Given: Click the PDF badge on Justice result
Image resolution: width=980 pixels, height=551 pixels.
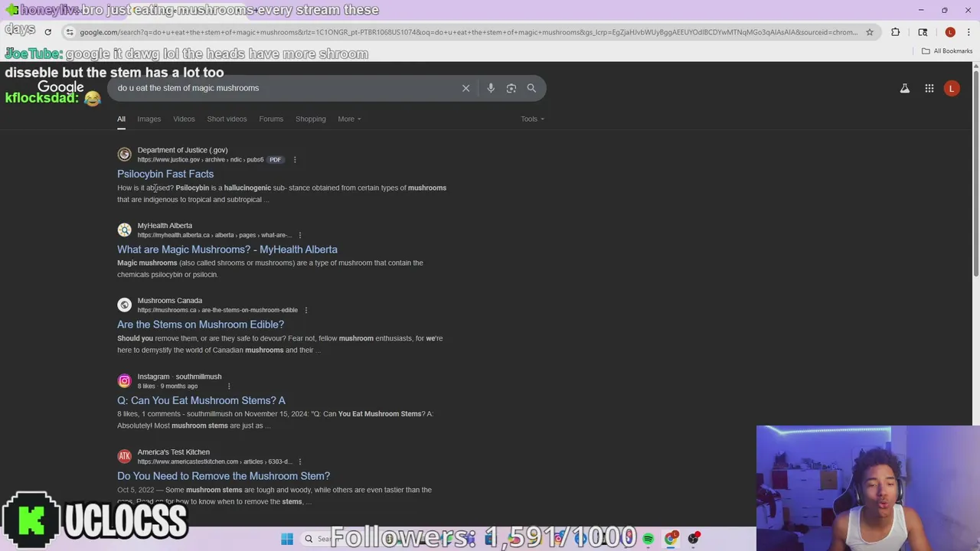Looking at the screenshot, I should [x=275, y=160].
